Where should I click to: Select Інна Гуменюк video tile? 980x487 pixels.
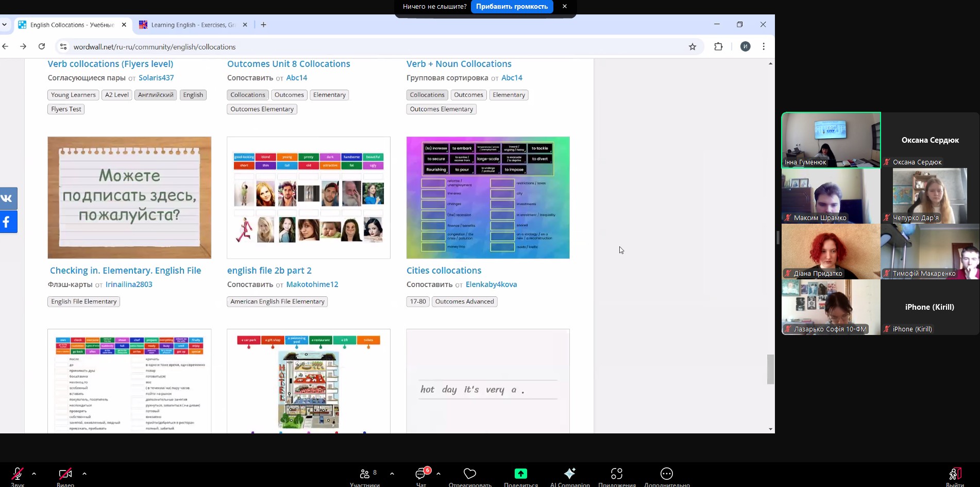831,140
